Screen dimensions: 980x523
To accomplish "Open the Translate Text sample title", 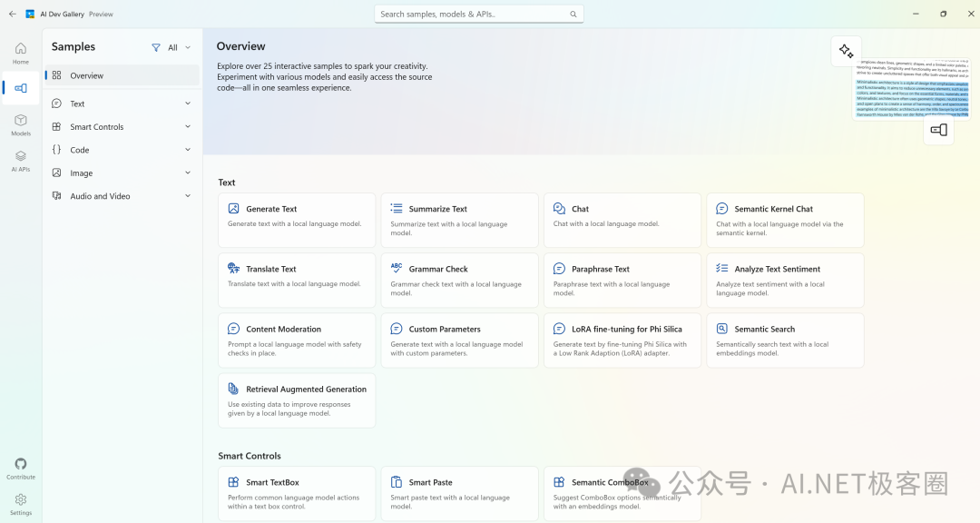I will point(270,269).
